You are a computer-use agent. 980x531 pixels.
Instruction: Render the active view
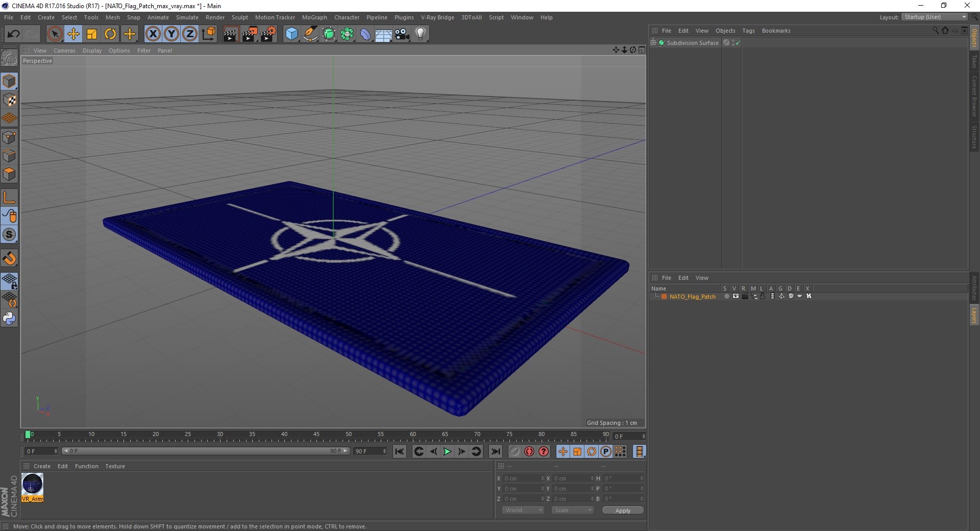tap(231, 34)
